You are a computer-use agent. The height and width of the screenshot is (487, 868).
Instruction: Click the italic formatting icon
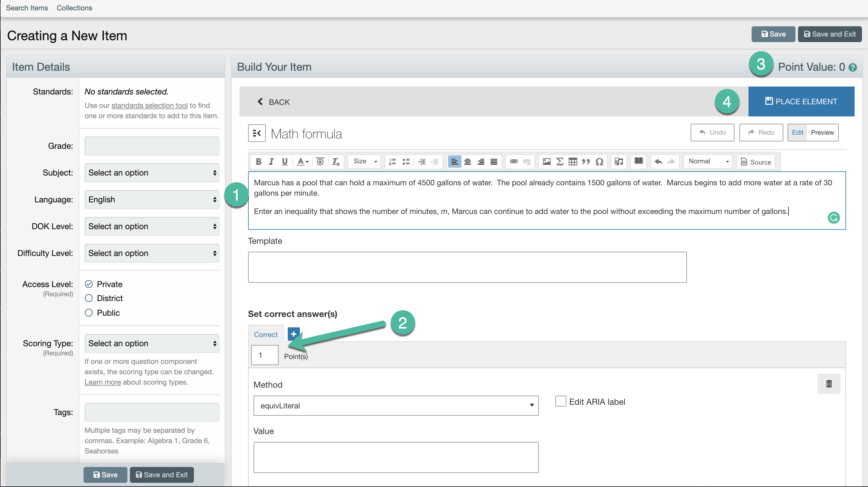pos(271,162)
